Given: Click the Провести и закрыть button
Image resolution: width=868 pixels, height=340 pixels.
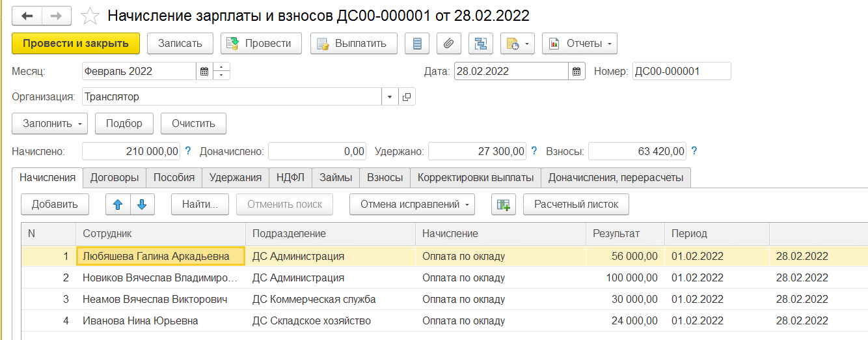Looking at the screenshot, I should pyautogui.click(x=75, y=44).
